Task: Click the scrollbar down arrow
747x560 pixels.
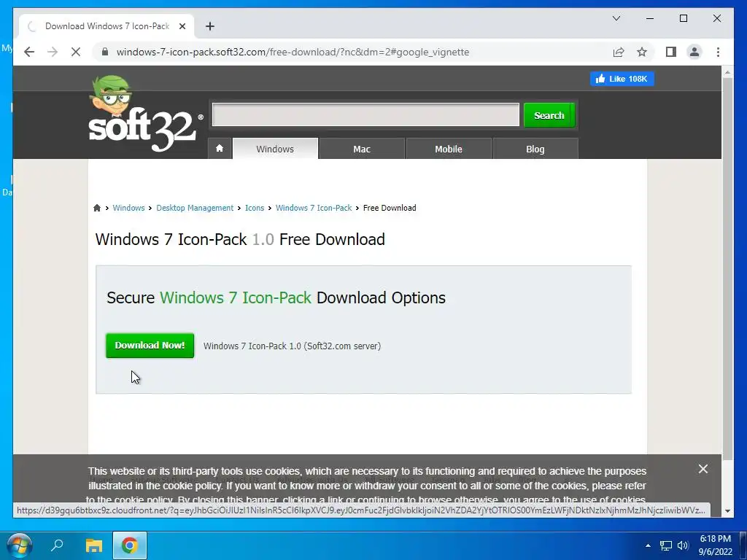Action: tap(727, 511)
